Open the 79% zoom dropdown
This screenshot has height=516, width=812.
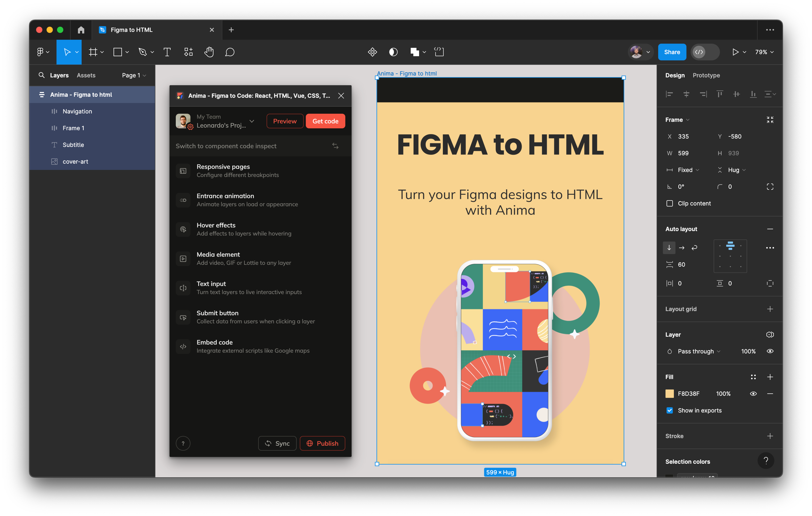(764, 52)
